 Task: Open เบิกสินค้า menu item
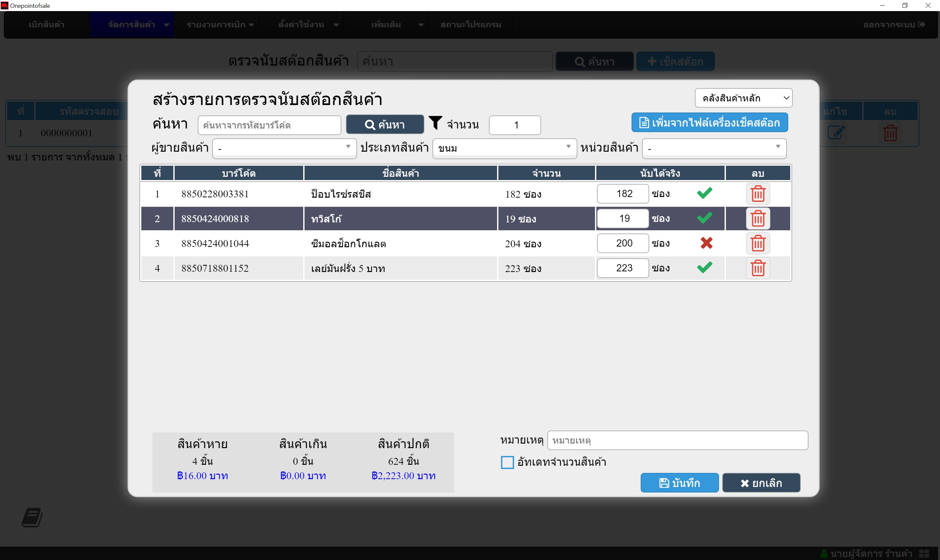46,25
